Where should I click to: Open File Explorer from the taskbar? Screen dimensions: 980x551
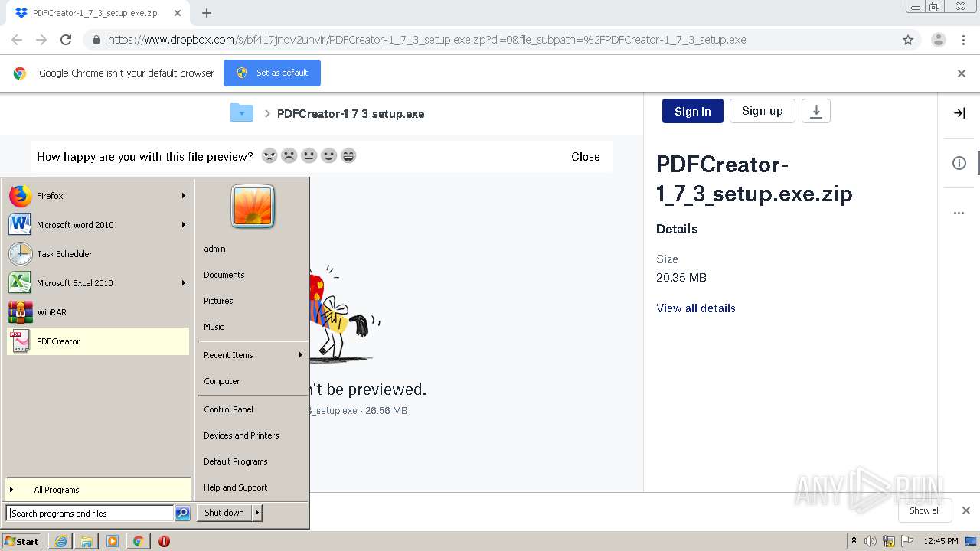[x=87, y=541]
